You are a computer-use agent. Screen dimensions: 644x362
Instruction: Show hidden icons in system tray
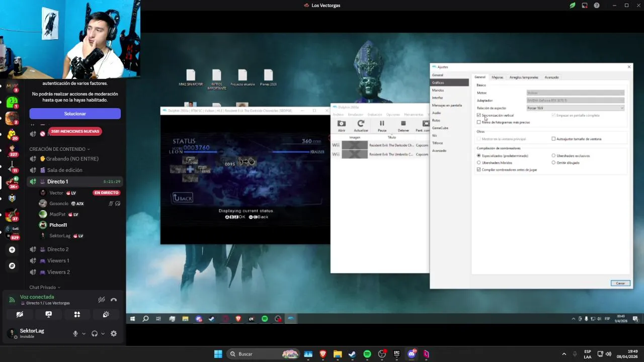click(x=563, y=354)
